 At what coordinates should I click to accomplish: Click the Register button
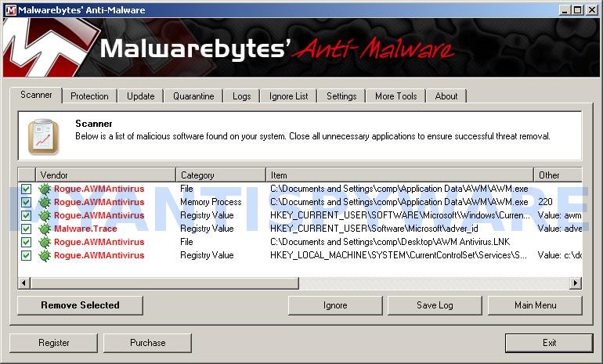[53, 343]
